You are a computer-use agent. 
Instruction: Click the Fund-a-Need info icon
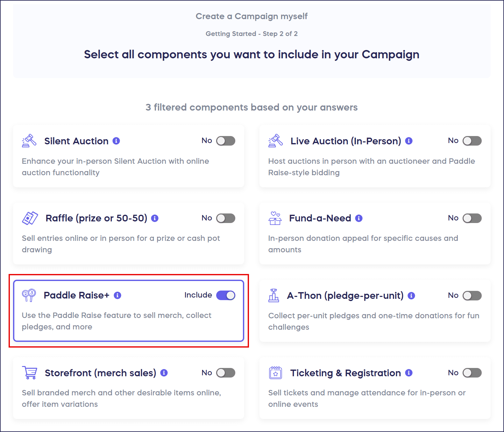click(359, 218)
